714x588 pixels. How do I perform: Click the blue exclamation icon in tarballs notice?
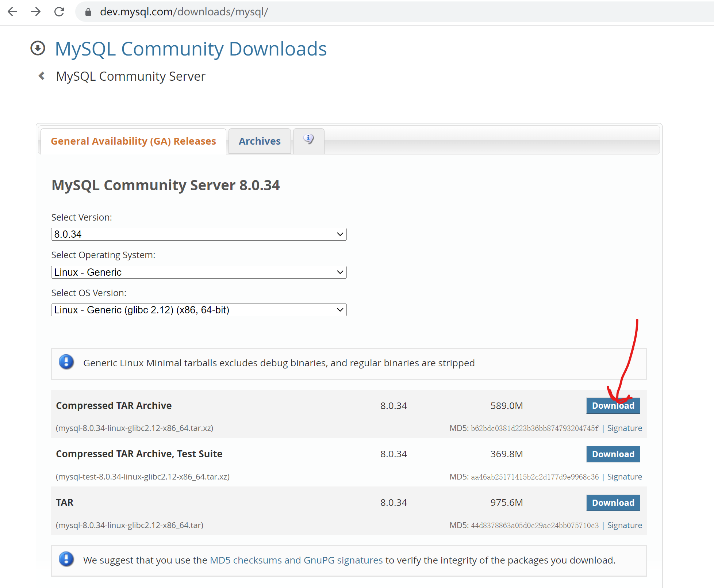click(66, 362)
